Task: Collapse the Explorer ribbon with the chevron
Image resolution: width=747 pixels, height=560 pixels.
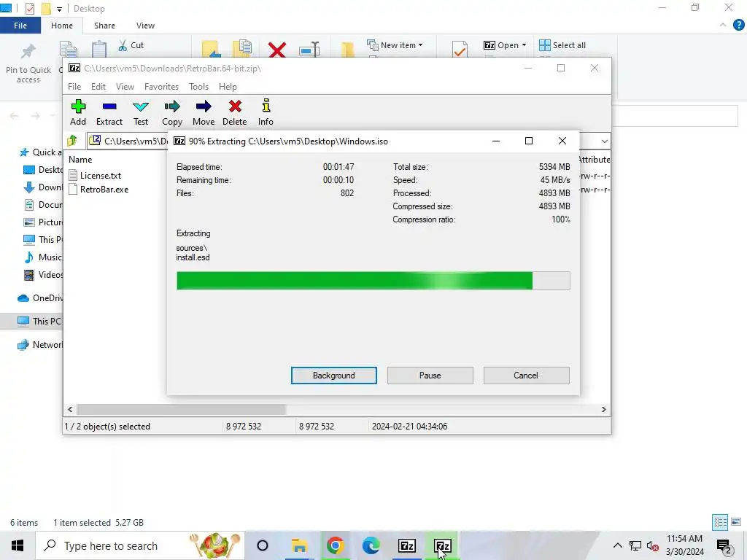Action: point(723,26)
